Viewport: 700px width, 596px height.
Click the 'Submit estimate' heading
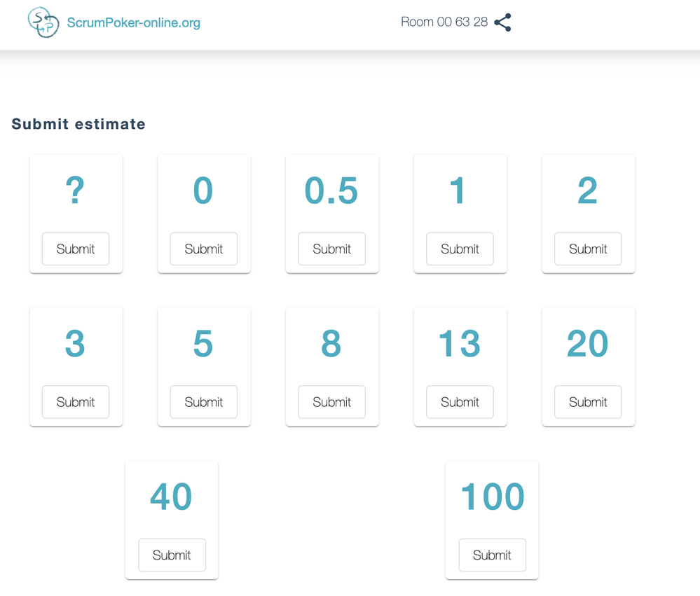pos(78,124)
